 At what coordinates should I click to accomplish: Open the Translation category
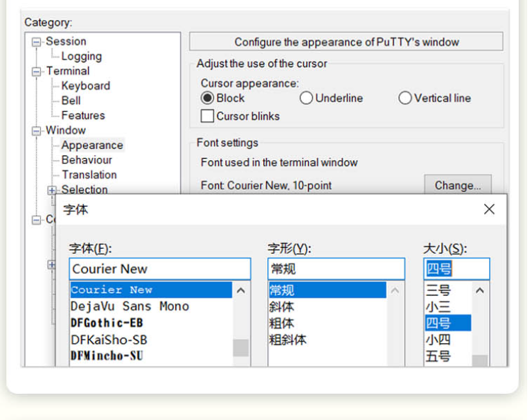(x=89, y=175)
